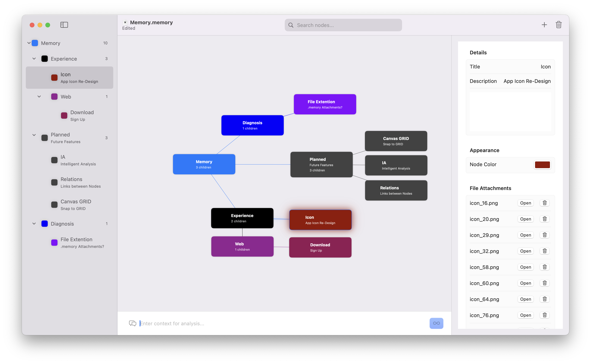Select Relations row in sidebar
591x364 pixels.
tap(69, 182)
